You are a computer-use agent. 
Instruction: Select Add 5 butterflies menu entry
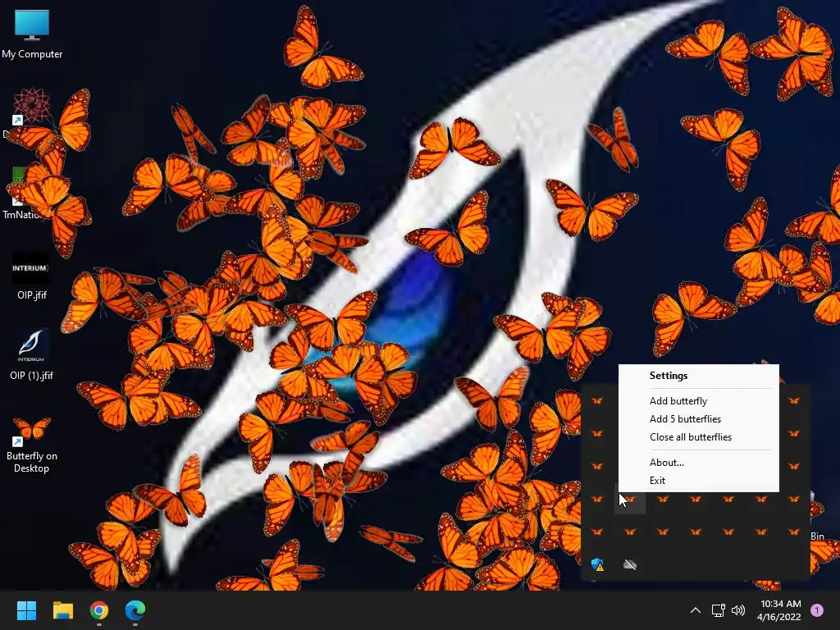(699, 419)
